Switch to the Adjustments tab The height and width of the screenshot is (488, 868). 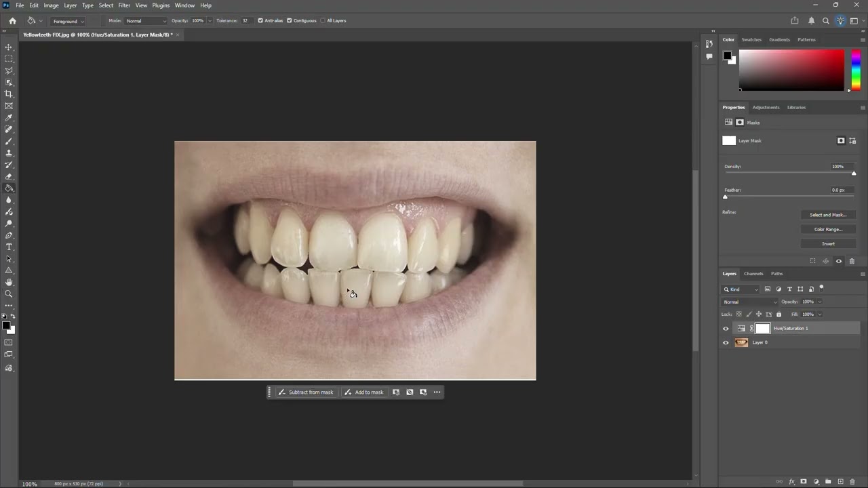766,107
